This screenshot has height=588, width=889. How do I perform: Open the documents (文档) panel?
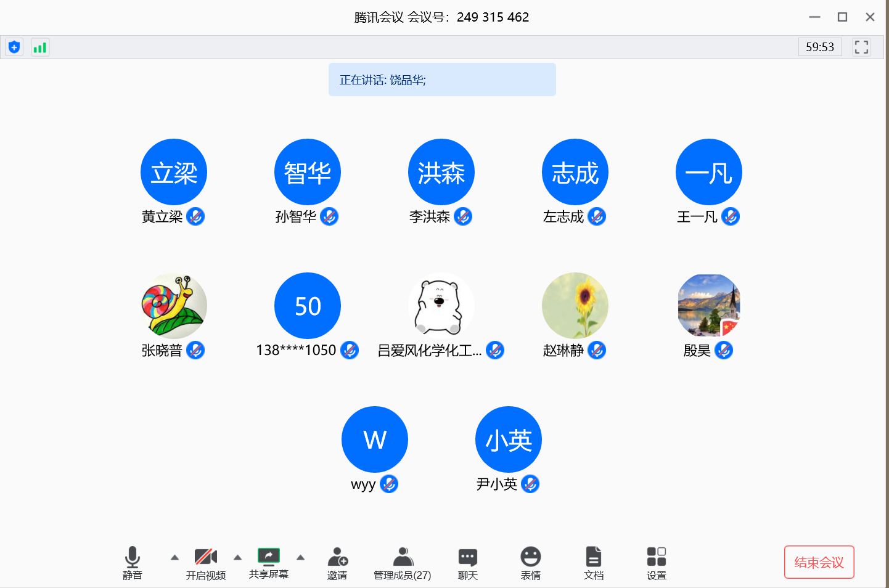[593, 563]
